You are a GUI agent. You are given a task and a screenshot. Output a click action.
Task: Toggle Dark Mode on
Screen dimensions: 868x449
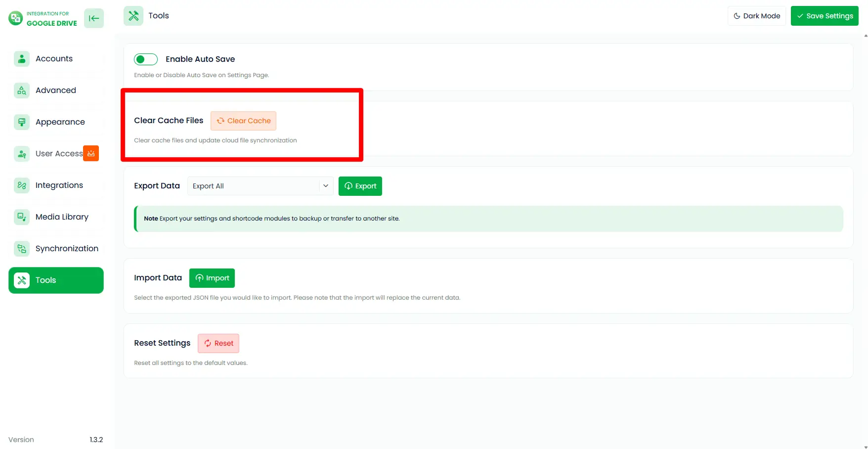click(756, 15)
